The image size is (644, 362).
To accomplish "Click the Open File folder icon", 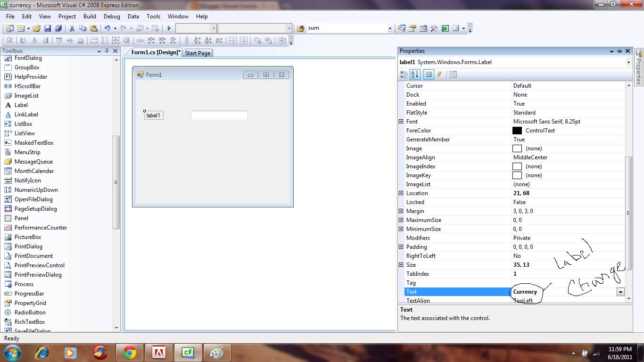I will tap(37, 28).
